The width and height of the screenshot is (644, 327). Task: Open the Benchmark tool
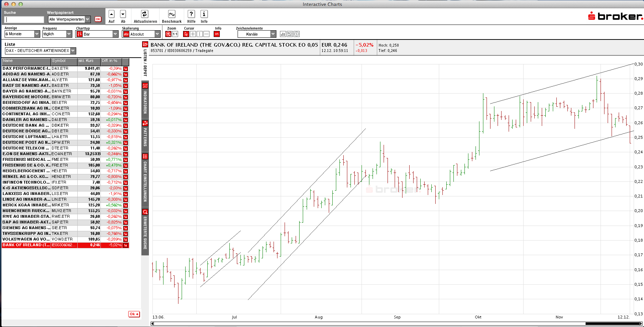click(171, 14)
